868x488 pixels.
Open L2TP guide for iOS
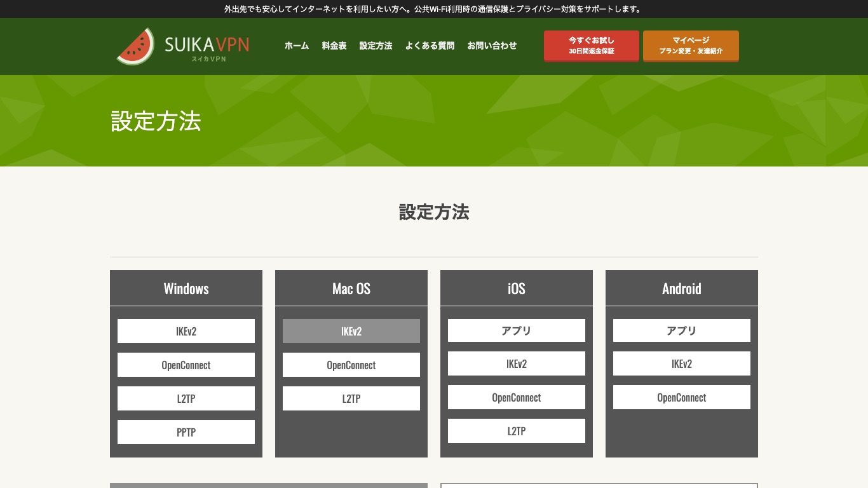pyautogui.click(x=517, y=431)
